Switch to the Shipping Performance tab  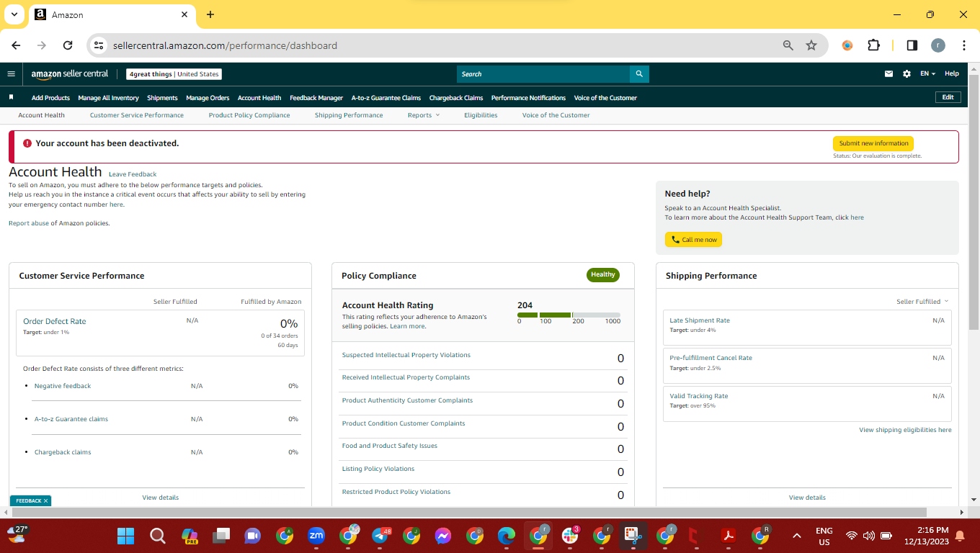pos(349,115)
